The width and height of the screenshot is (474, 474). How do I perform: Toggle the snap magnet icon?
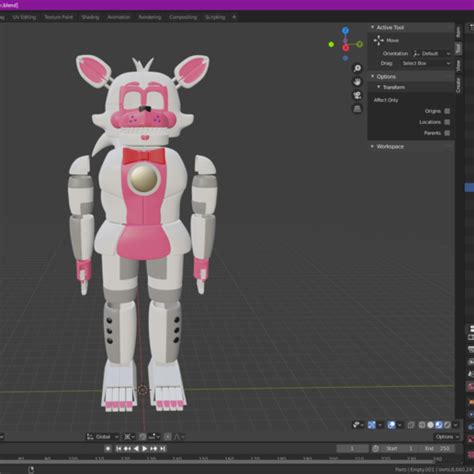142,437
